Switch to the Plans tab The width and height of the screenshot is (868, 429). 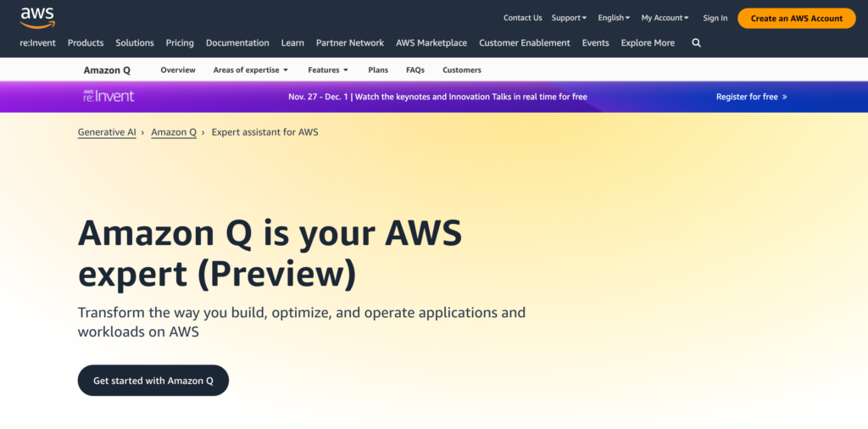[378, 70]
